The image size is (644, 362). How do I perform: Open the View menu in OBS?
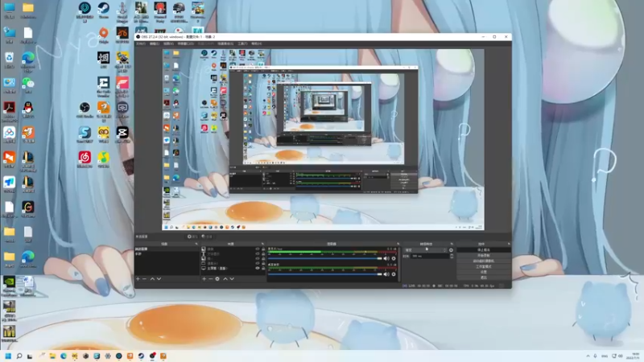click(168, 43)
